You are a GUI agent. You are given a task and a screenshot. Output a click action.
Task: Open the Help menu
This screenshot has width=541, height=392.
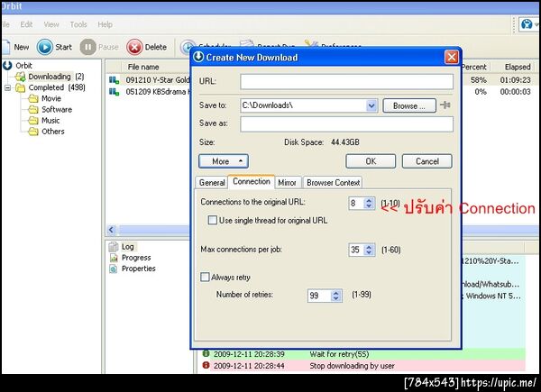pyautogui.click(x=105, y=24)
